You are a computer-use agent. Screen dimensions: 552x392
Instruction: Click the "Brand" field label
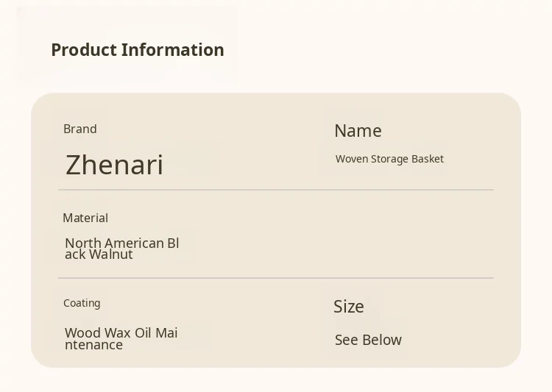click(80, 129)
